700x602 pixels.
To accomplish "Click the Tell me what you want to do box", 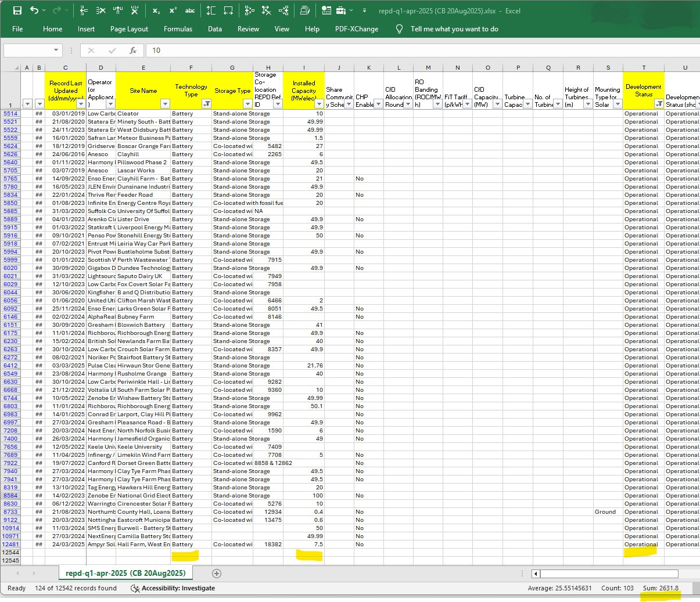I will coord(454,29).
